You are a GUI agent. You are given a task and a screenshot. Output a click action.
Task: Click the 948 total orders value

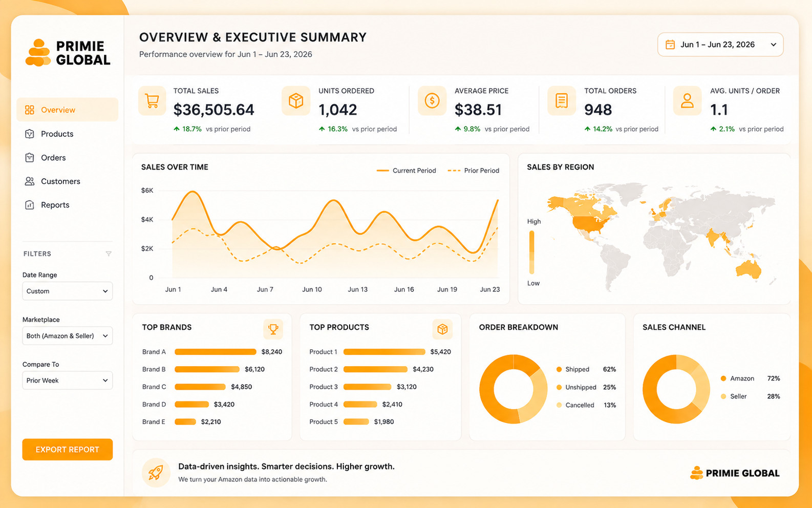[598, 110]
